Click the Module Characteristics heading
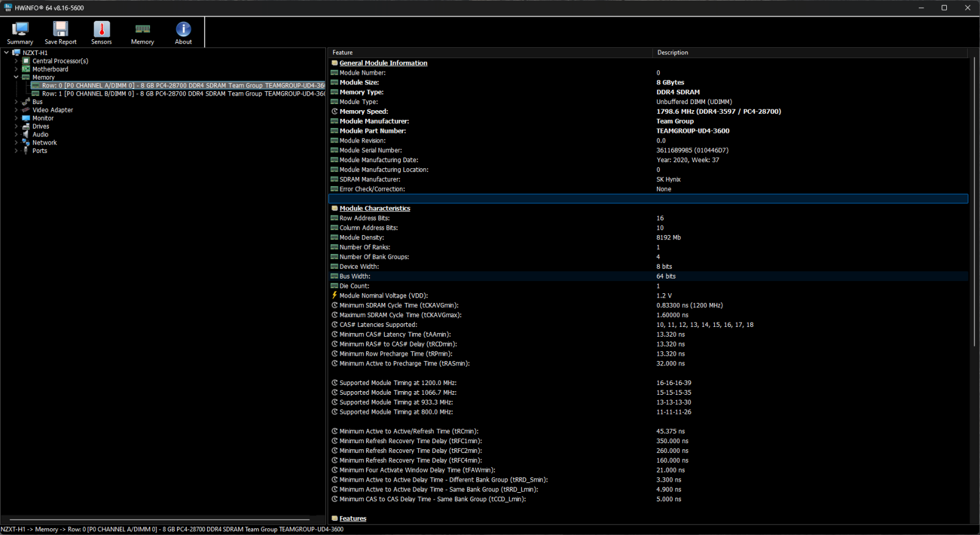 [x=375, y=208]
